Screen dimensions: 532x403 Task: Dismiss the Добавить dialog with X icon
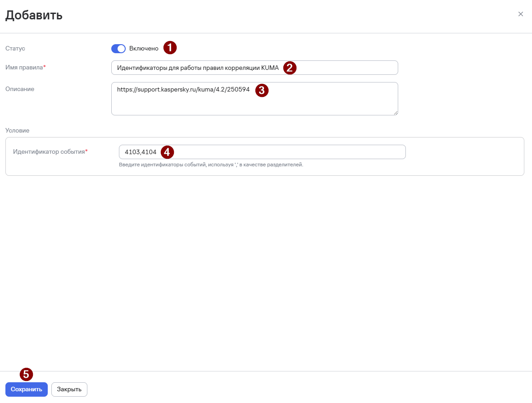click(520, 14)
